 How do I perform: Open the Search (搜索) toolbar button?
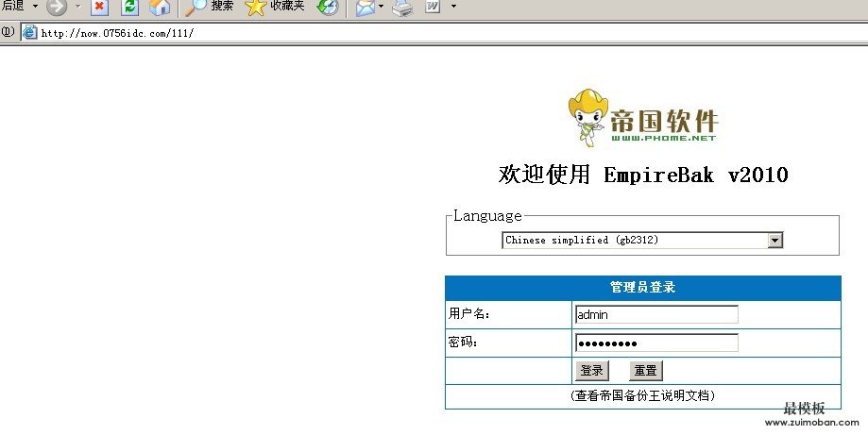(x=210, y=8)
